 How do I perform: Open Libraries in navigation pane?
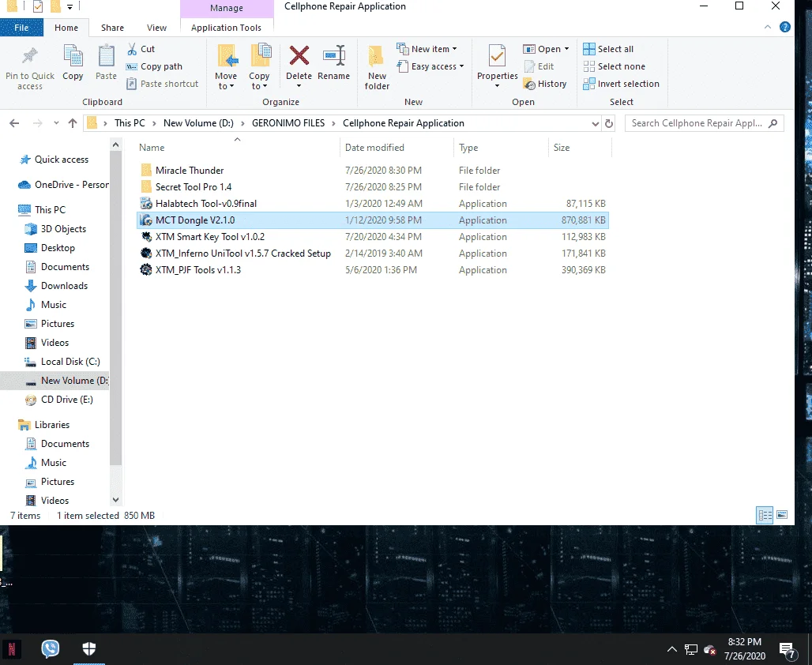[52, 425]
